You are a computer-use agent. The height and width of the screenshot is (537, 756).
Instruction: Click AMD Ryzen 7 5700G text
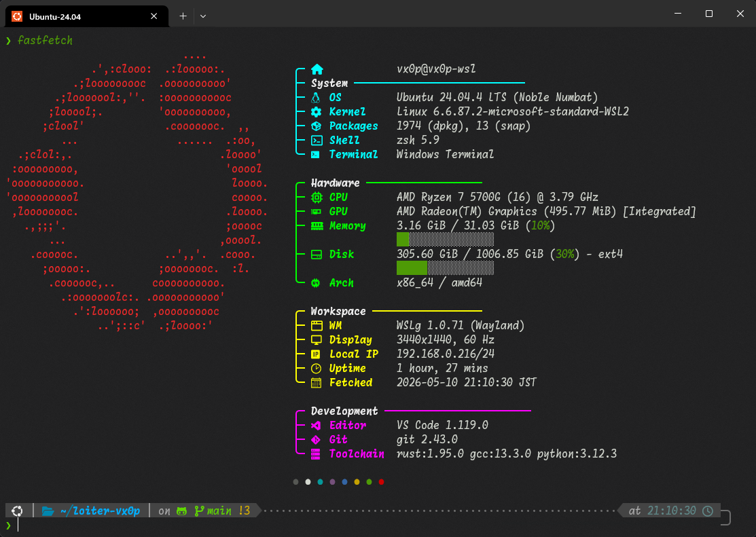coord(448,197)
